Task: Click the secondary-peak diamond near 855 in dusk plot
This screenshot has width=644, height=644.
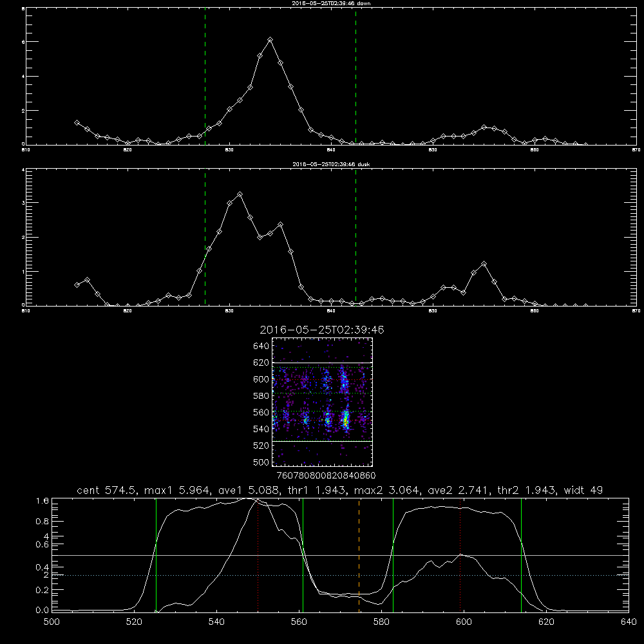Action: [484, 264]
